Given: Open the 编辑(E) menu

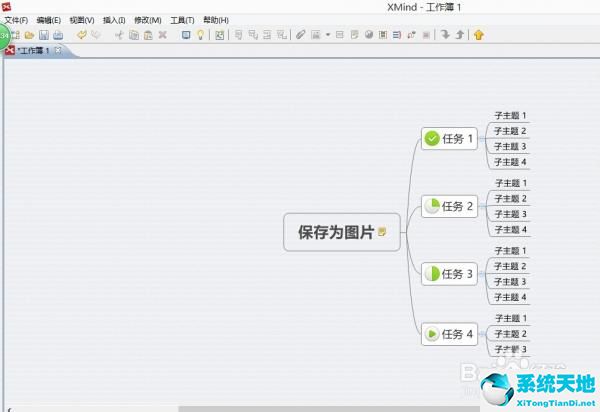Looking at the screenshot, I should [x=49, y=20].
